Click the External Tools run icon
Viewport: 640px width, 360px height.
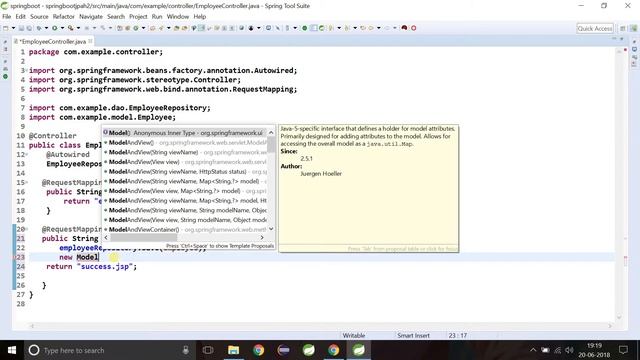pos(71,28)
